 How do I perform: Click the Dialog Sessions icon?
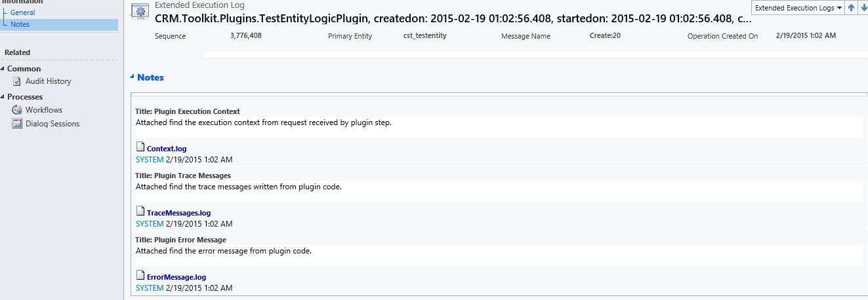17,124
